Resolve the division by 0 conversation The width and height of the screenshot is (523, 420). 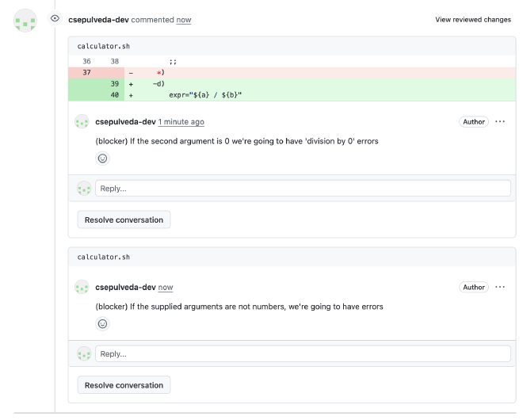point(124,220)
